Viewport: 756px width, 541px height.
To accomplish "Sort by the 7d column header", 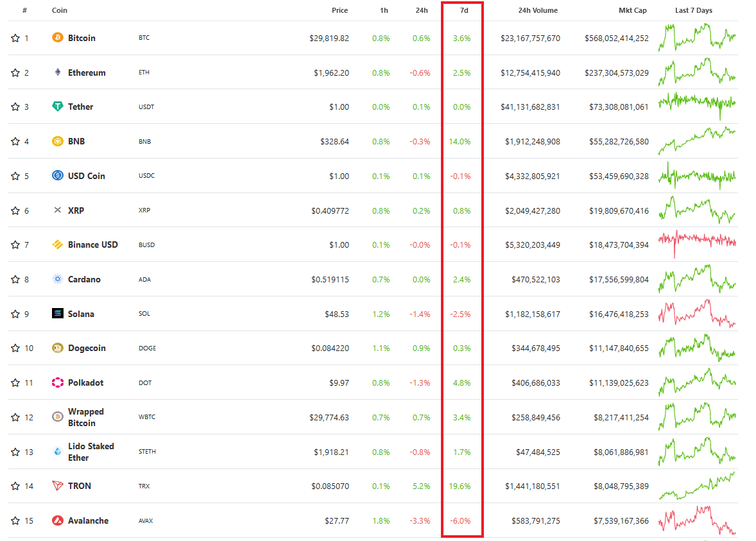I will [x=464, y=10].
